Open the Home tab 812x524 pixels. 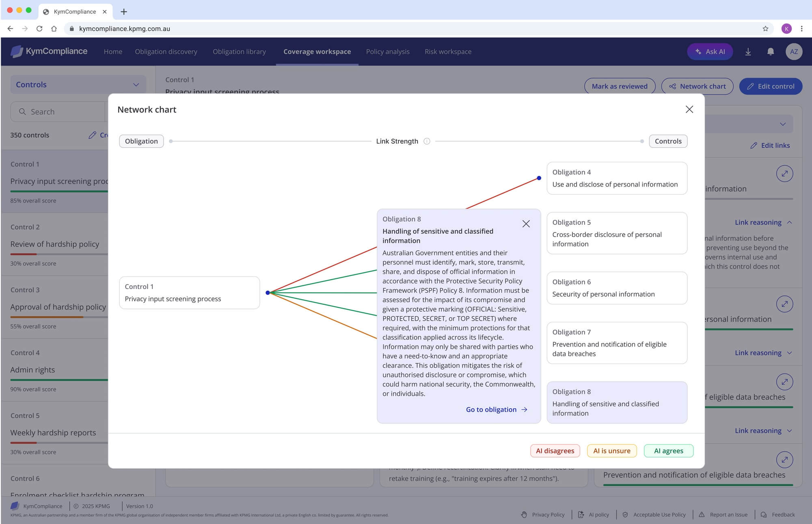(113, 52)
